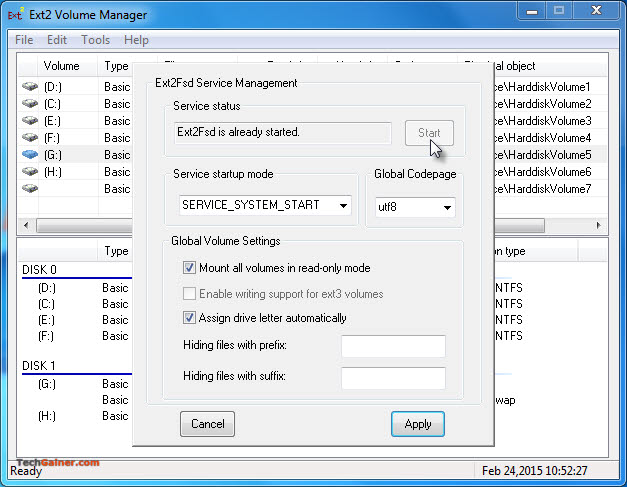Click the drive icon of the unlabeled HarddiskVolume7 row
This screenshot has height=487, width=627.
click(30, 188)
